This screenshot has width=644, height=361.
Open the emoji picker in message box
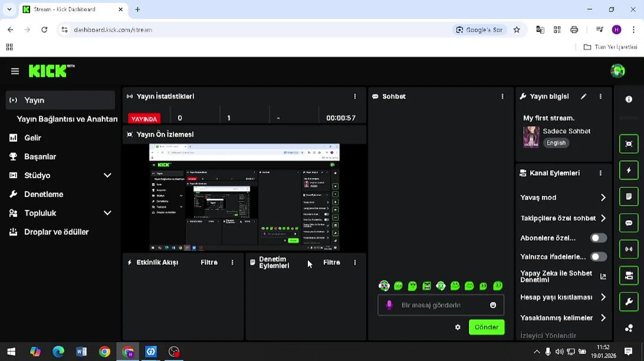[x=493, y=305]
